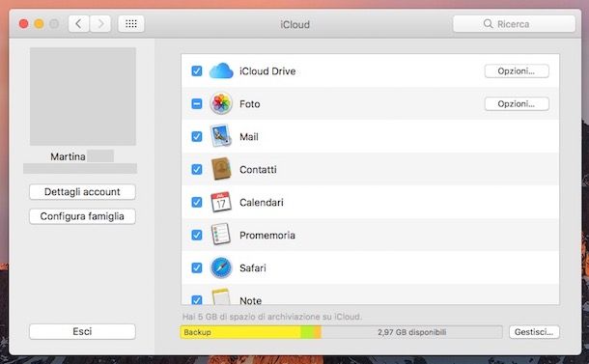Click the magnifier icon in search

coord(488,24)
